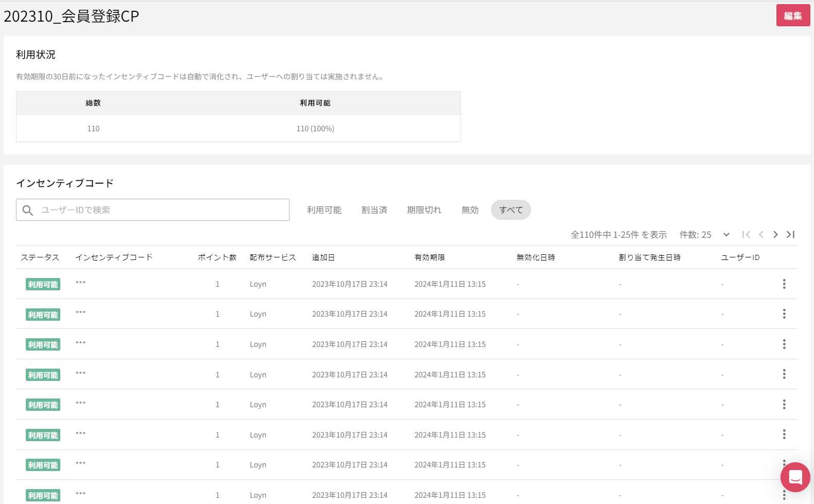Viewport: 814px width, 504px height.
Task: Go to previous page arrow
Action: 761,235
